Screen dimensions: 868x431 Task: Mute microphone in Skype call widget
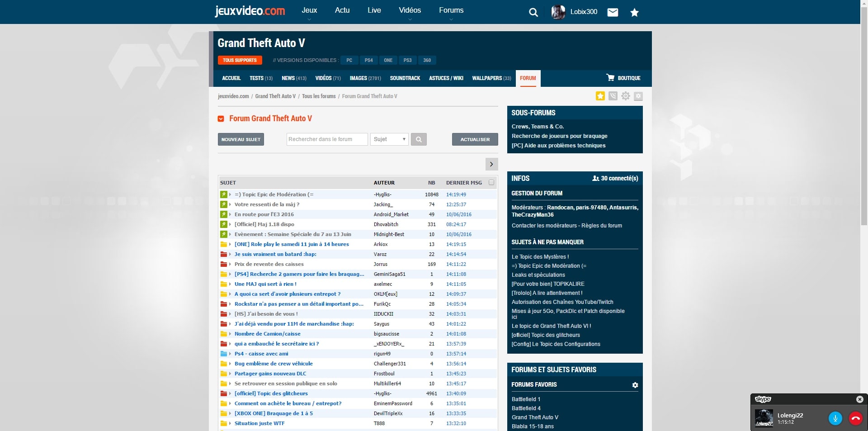(835, 418)
